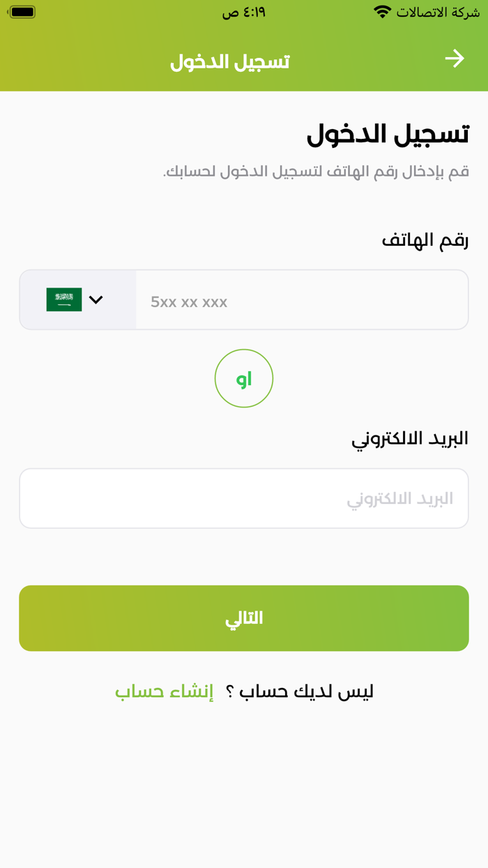The height and width of the screenshot is (868, 488).
Task: Click the green gradient التالي bar
Action: tap(244, 618)
